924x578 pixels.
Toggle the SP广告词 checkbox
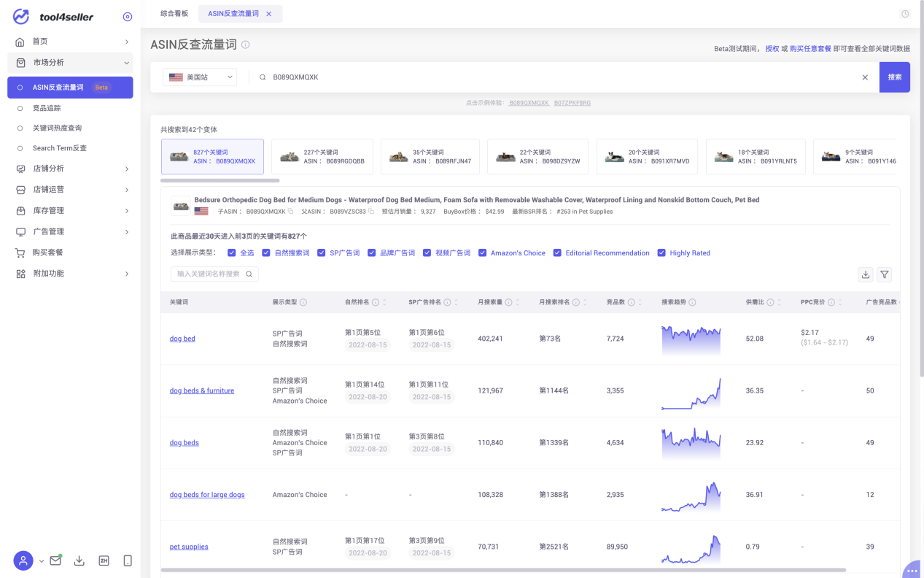point(322,253)
